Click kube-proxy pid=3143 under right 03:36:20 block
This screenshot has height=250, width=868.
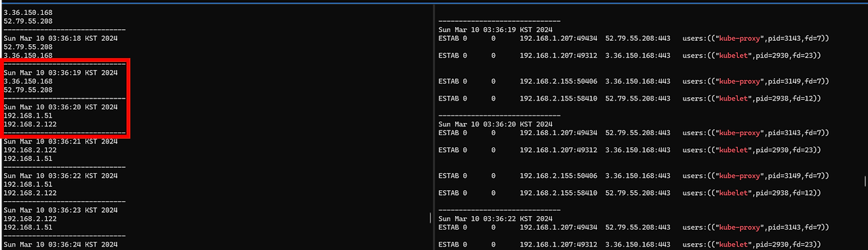tap(755, 132)
